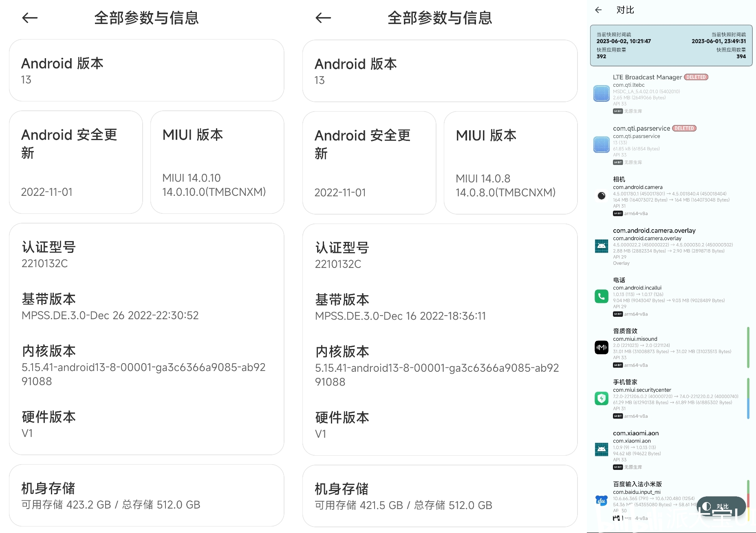Tap the LTE Broadcast Manager app name
The height and width of the screenshot is (533, 756).
pos(647,77)
